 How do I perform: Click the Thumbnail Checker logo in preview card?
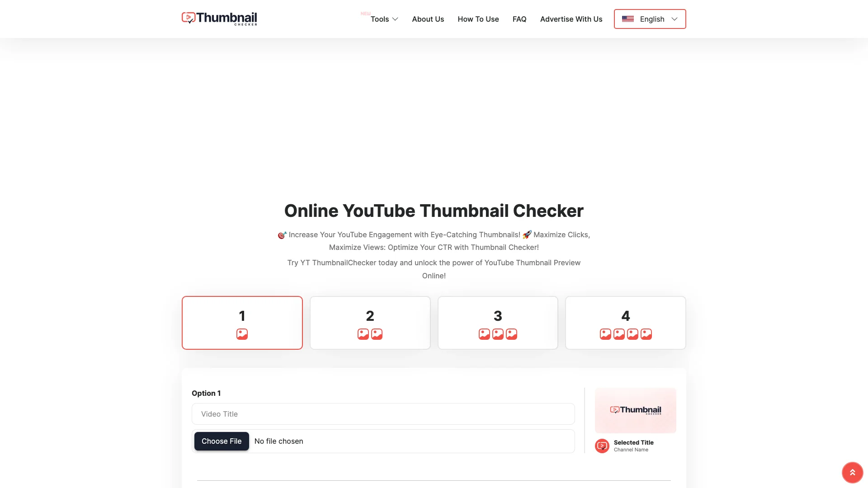pos(636,410)
